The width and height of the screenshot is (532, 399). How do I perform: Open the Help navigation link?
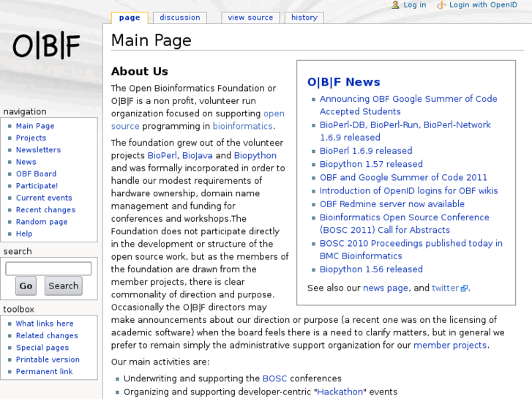pyautogui.click(x=24, y=234)
